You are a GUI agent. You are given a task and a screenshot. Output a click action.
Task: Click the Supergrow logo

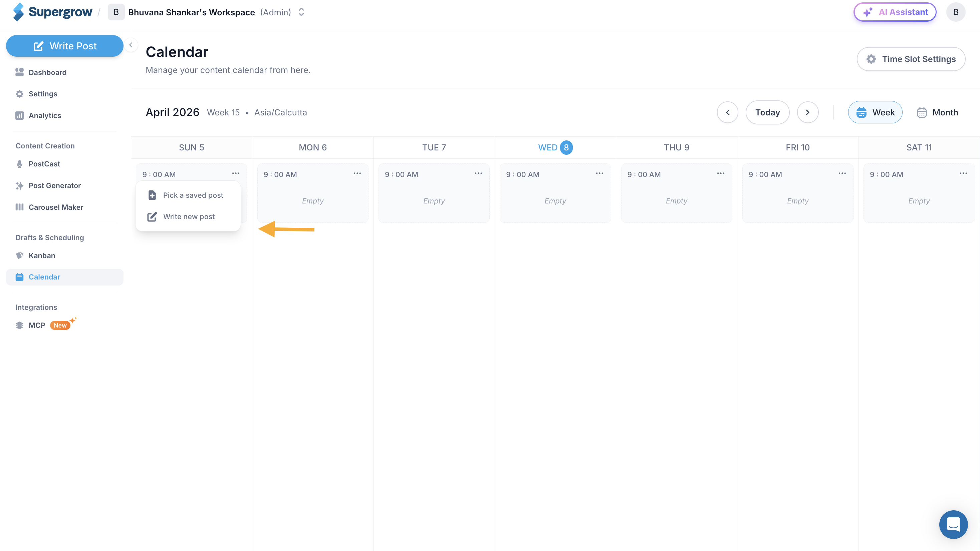pos(52,12)
